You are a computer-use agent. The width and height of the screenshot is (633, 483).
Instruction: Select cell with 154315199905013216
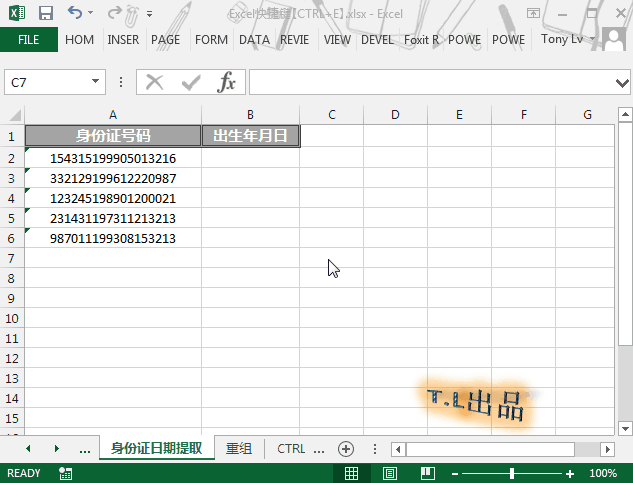coord(113,158)
